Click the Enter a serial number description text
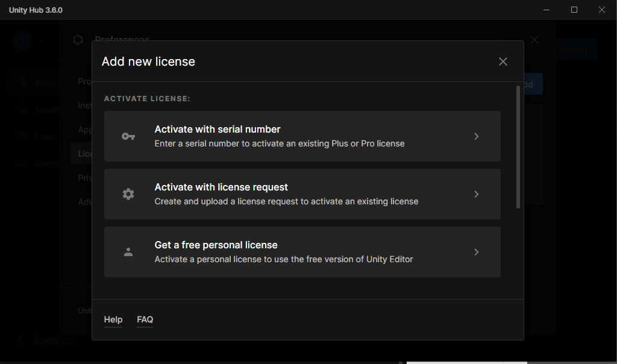Viewport: 617px width, 364px height. [280, 143]
